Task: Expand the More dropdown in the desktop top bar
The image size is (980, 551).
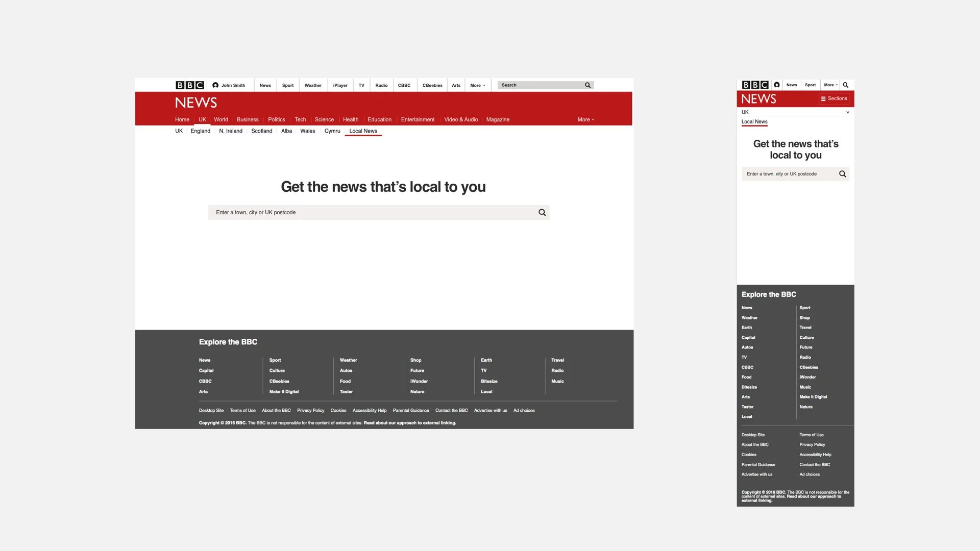Action: point(478,85)
